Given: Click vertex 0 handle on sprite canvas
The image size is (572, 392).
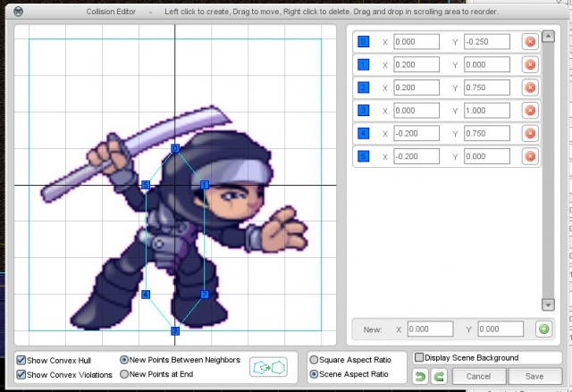Looking at the screenshot, I should tap(175, 148).
